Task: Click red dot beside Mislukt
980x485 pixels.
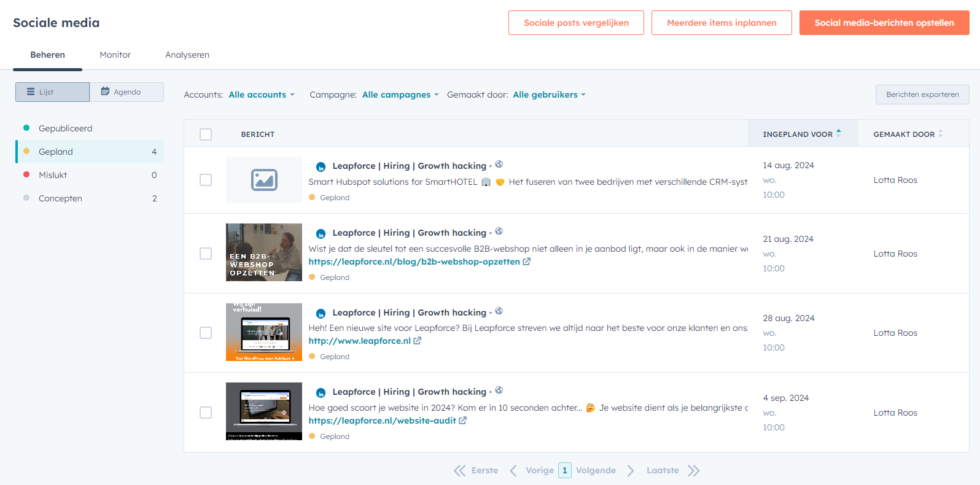Action: point(26,174)
